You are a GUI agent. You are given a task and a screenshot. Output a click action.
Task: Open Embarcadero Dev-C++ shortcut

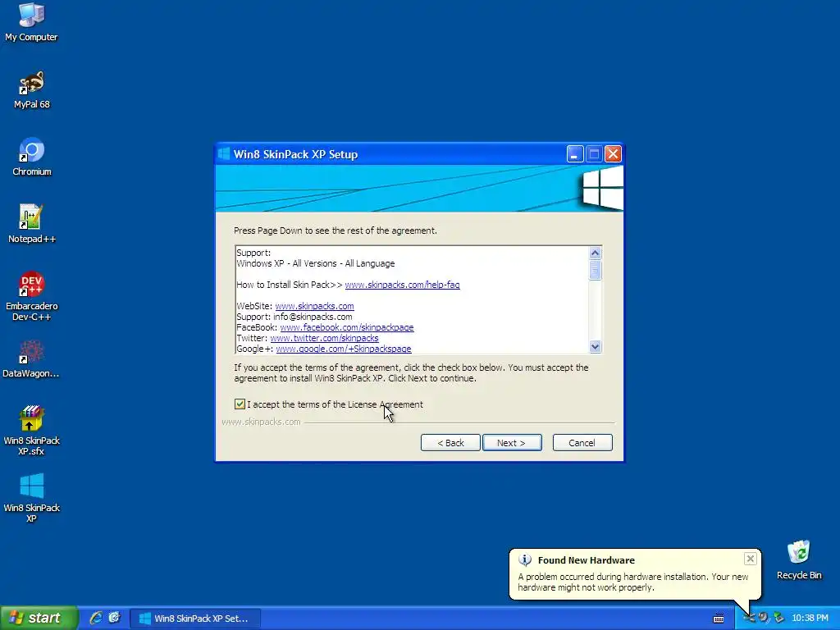point(31,296)
